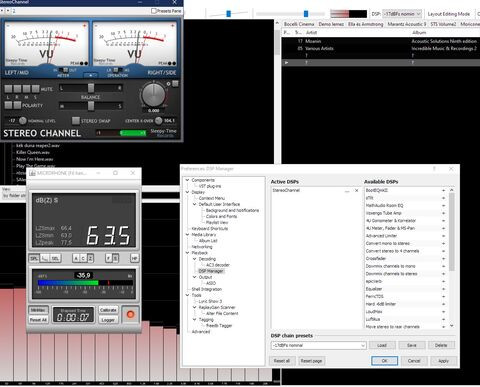The height and width of the screenshot is (387, 480).
Task: Add Advanced Limiter via plus icon
Action: (x=444, y=236)
